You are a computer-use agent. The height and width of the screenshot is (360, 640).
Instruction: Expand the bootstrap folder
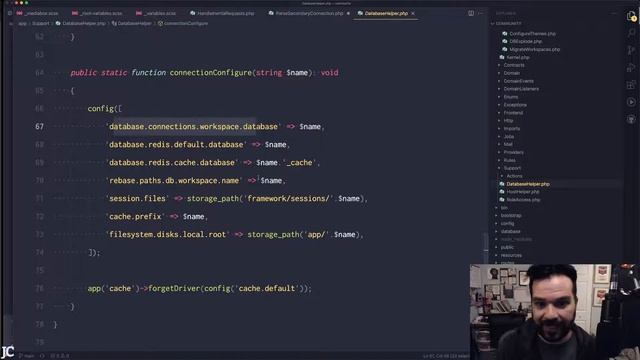(x=511, y=216)
